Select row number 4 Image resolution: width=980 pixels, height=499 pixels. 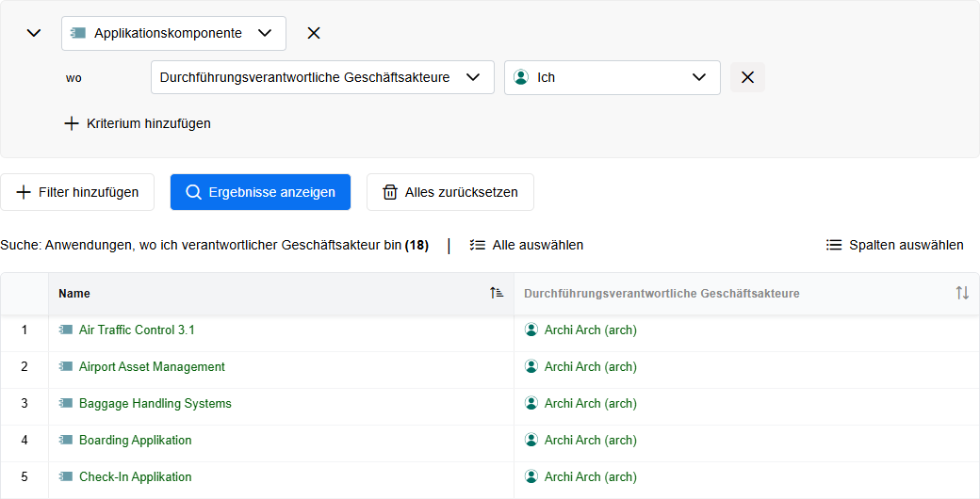(x=24, y=441)
